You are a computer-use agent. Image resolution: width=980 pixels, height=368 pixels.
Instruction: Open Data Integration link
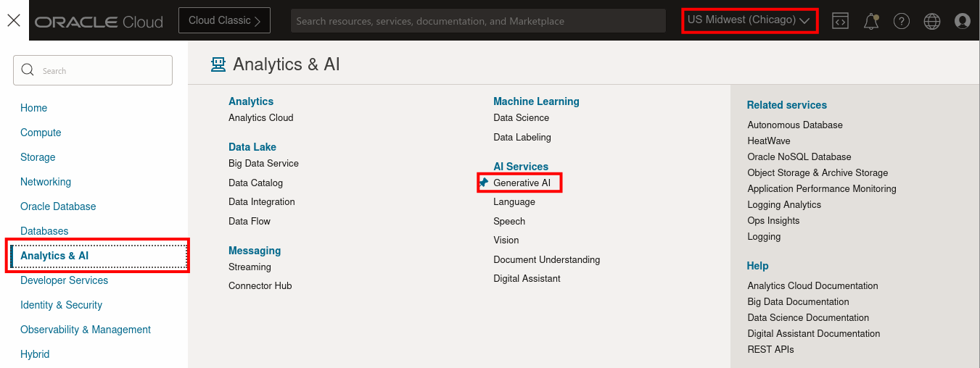coord(262,201)
